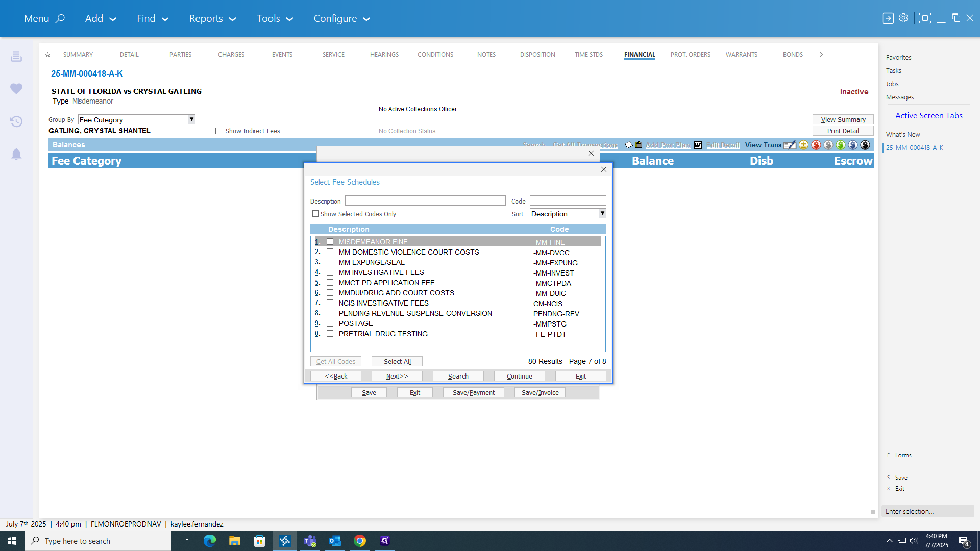Open File Explorer from taskbar
Image resolution: width=980 pixels, height=551 pixels.
235,541
